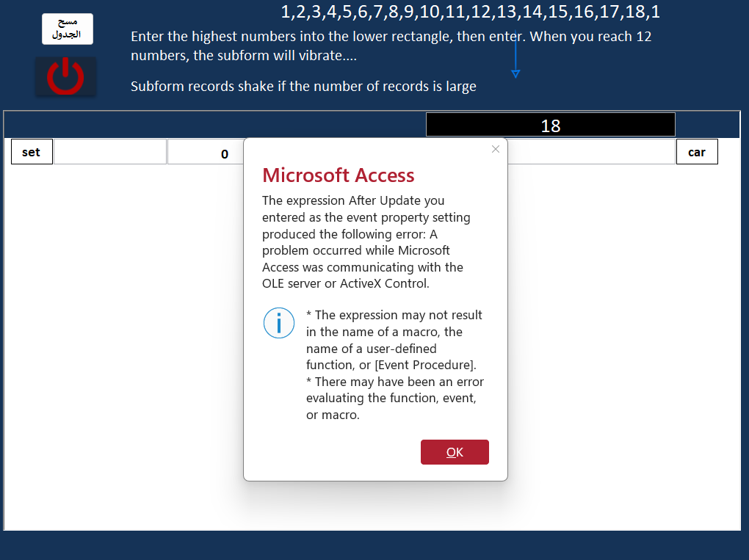Focus the empty field left of car
The image size is (749, 560).
(x=591, y=152)
